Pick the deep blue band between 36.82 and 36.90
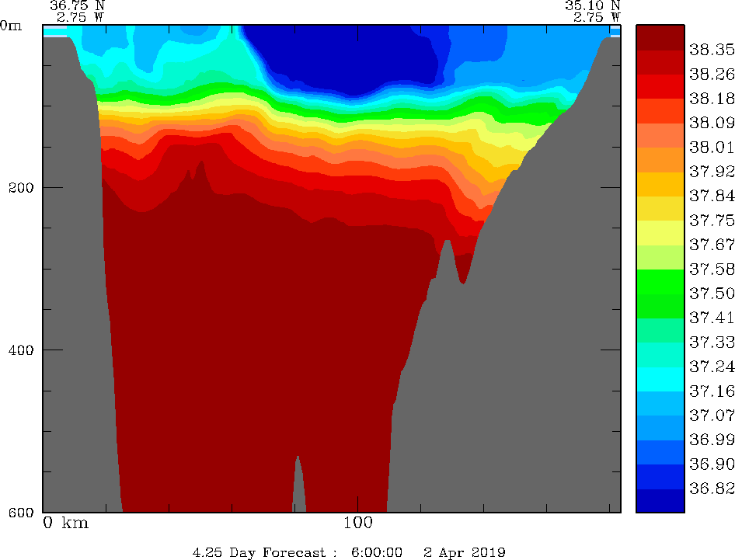The width and height of the screenshot is (735, 560). click(660, 476)
